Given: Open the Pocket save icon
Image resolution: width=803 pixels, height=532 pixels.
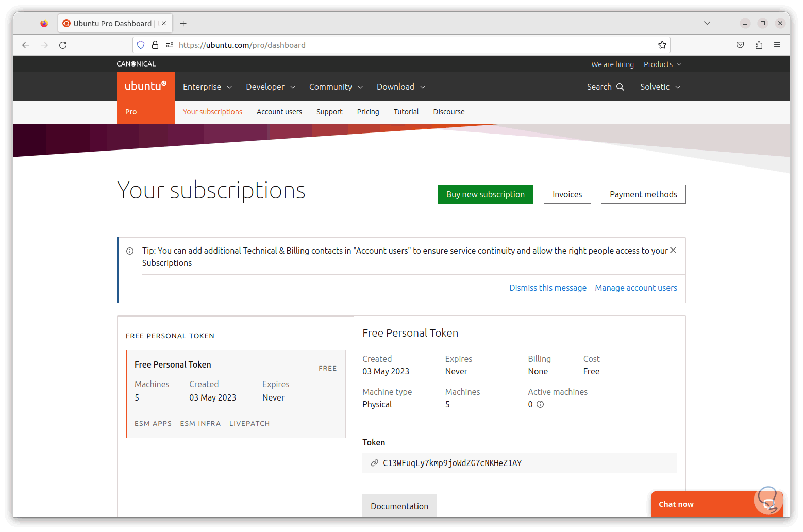Looking at the screenshot, I should pos(740,45).
